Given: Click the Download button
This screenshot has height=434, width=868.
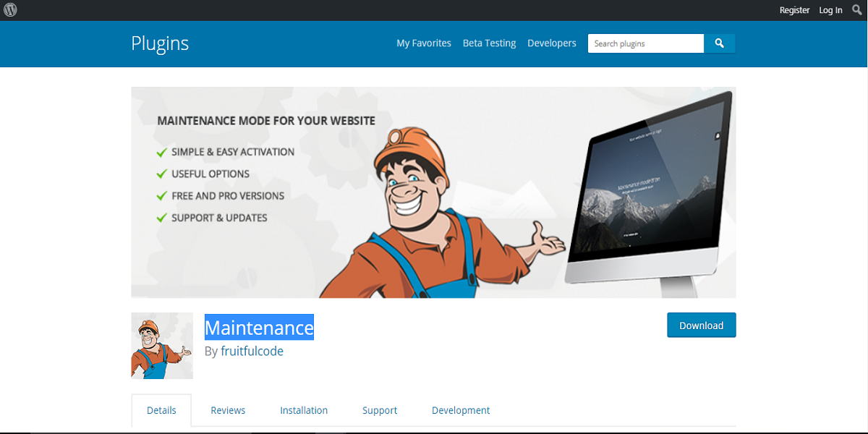Looking at the screenshot, I should pyautogui.click(x=702, y=325).
